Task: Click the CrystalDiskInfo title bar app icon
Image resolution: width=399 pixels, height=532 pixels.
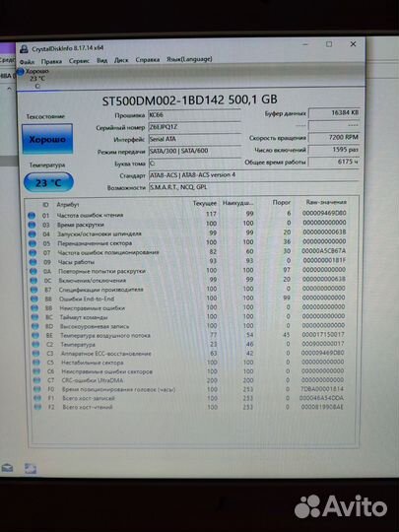Action: 24,49
